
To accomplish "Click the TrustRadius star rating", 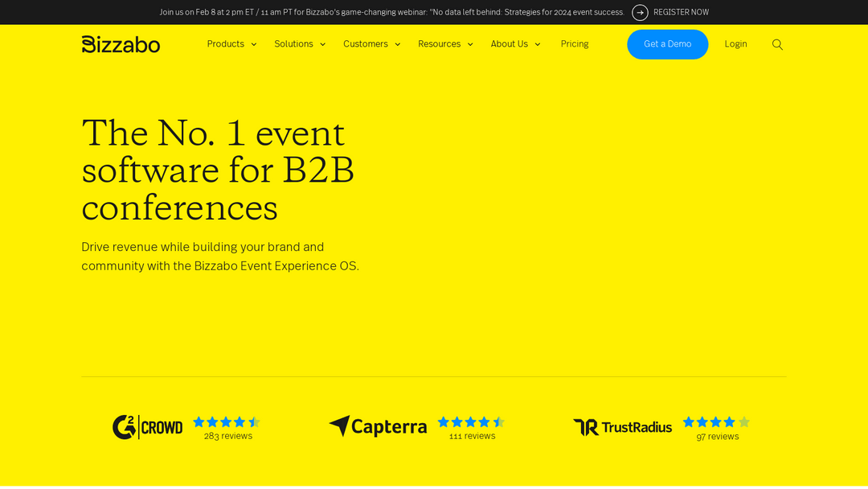I will pos(716,421).
